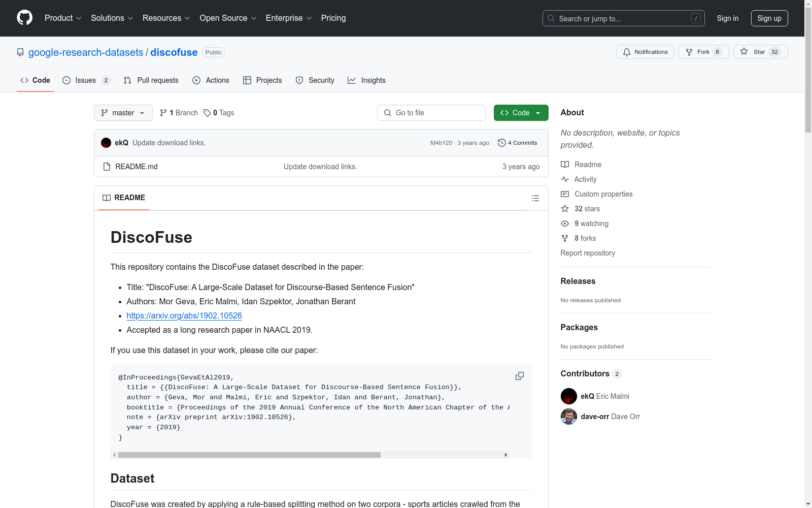Star the discofuse repository
The image size is (812, 508).
(x=760, y=52)
